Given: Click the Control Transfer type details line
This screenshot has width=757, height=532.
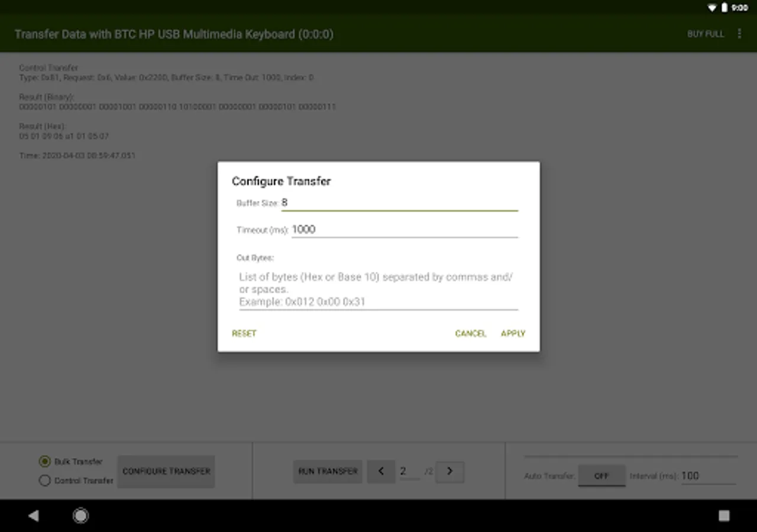Looking at the screenshot, I should [x=166, y=77].
